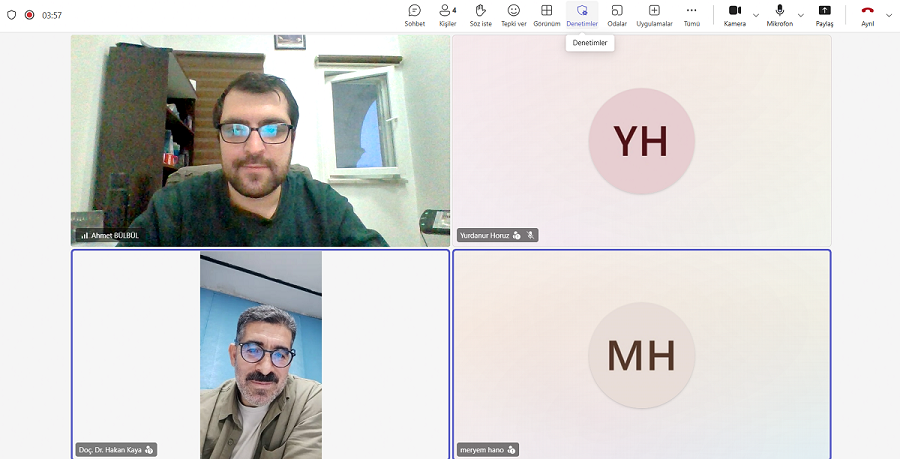Open the Görünüm view options
Screen dimensions: 900x459
click(x=546, y=15)
